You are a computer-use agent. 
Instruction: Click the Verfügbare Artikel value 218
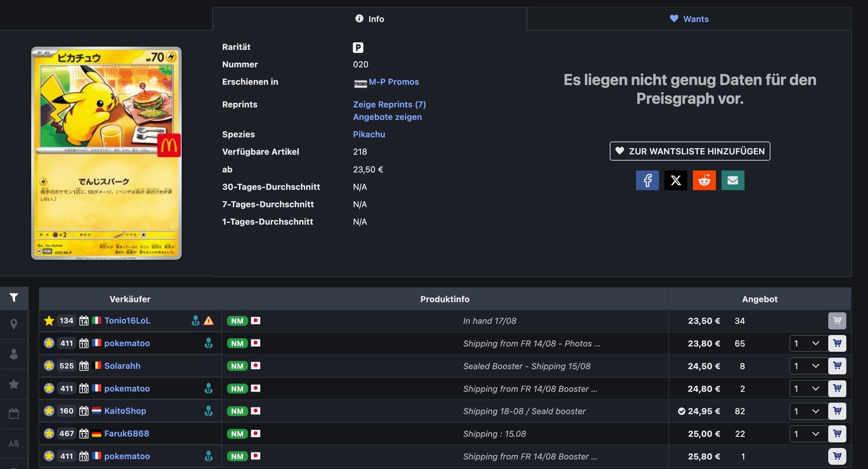click(x=360, y=152)
